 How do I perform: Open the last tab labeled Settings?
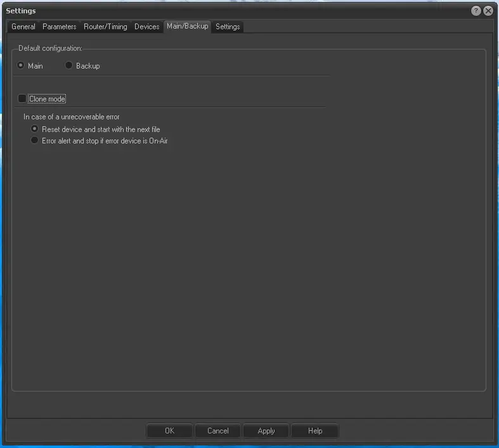click(x=228, y=27)
